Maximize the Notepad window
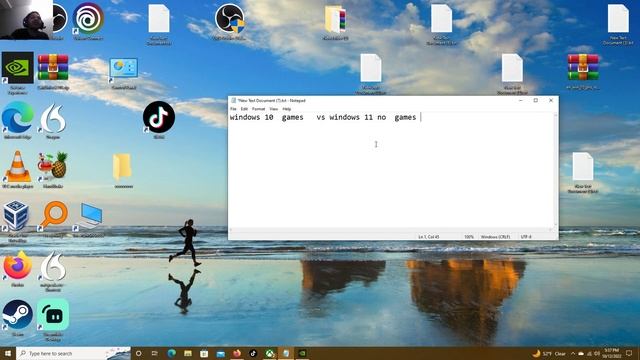 536,100
